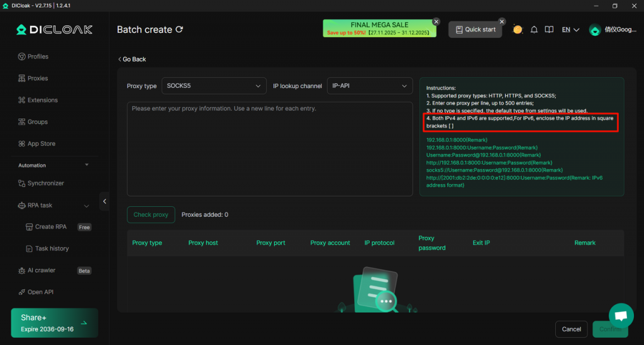This screenshot has width=644, height=345.
Task: Dismiss the Quick start button
Action: pos(502,21)
